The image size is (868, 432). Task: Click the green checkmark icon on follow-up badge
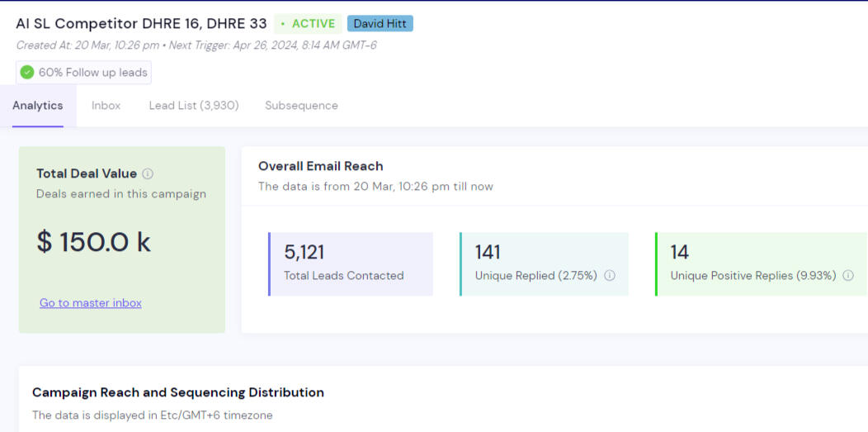27,73
